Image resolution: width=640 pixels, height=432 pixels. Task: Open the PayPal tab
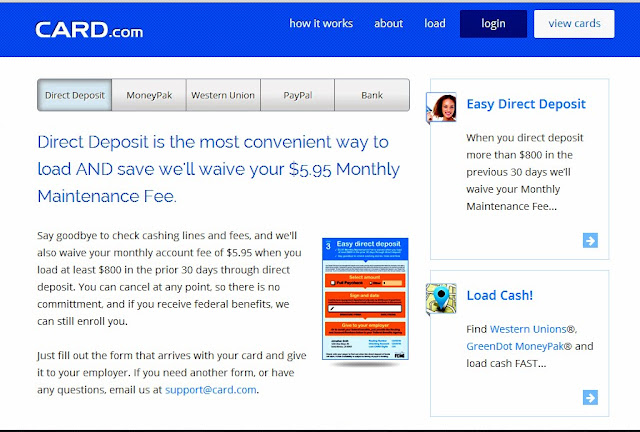(x=298, y=95)
